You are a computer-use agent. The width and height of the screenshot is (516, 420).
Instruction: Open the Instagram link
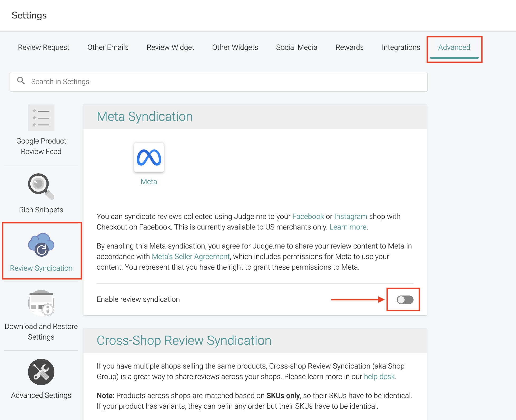[x=350, y=216]
